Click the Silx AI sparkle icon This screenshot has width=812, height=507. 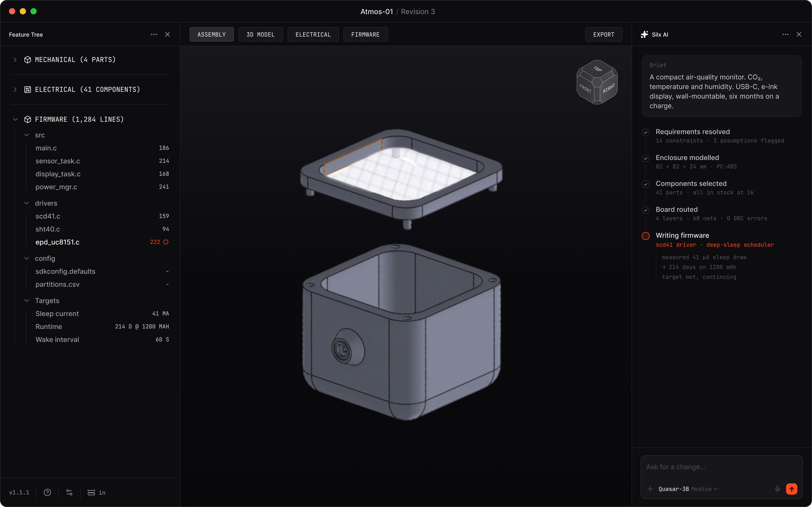click(644, 34)
